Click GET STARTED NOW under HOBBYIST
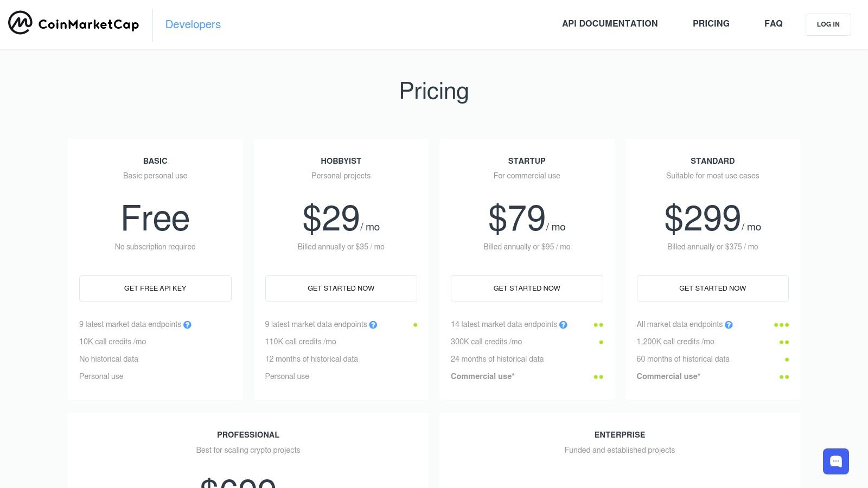 (x=341, y=288)
